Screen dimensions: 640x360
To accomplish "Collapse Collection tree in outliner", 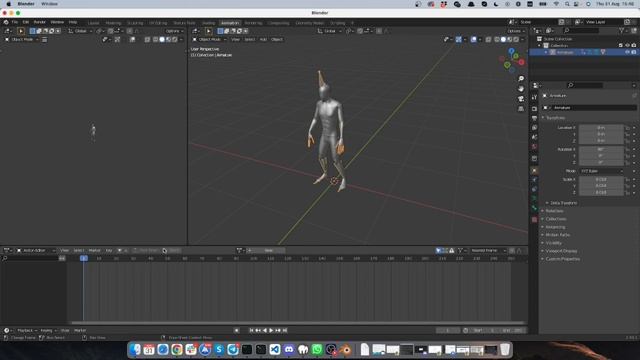I will tap(540, 46).
